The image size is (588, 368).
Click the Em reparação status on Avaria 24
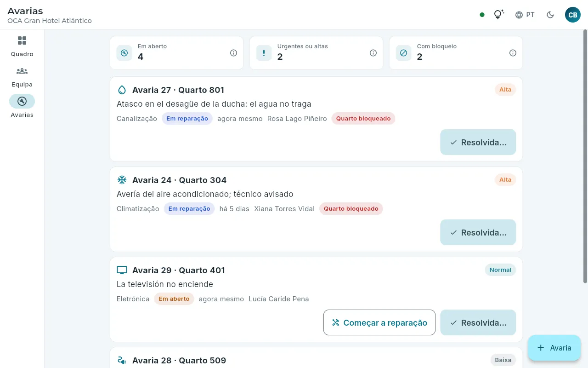tap(189, 209)
